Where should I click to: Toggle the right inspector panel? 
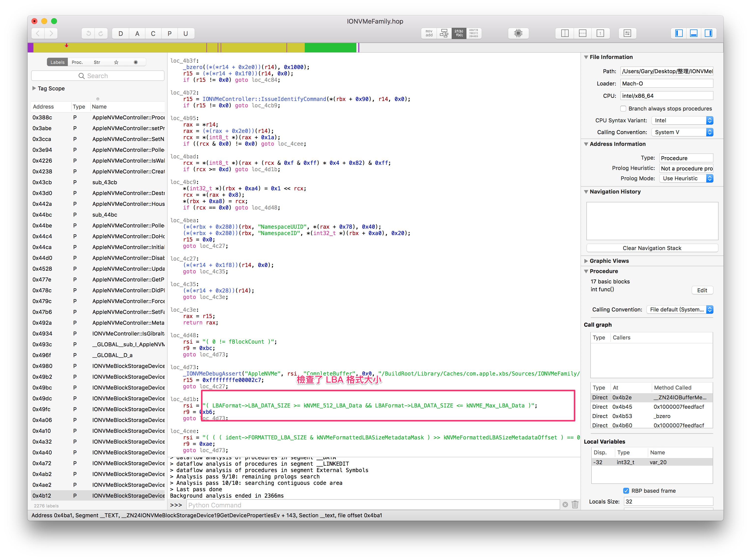click(x=708, y=33)
